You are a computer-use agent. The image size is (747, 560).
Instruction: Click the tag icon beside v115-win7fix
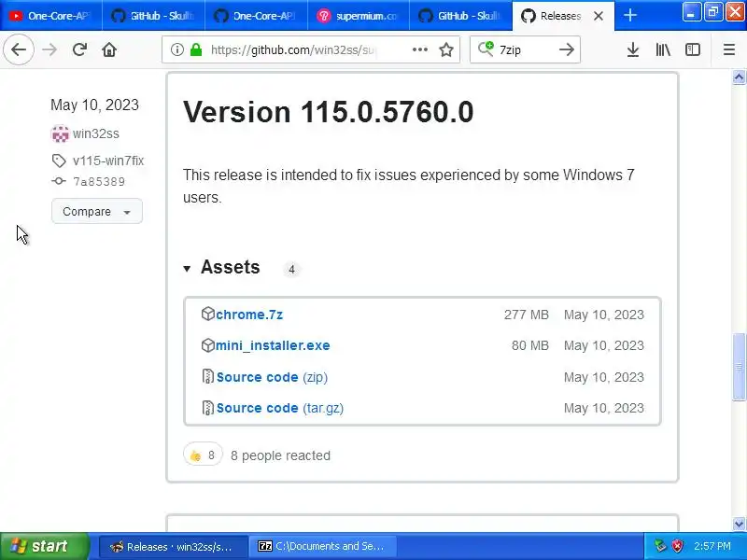59,161
